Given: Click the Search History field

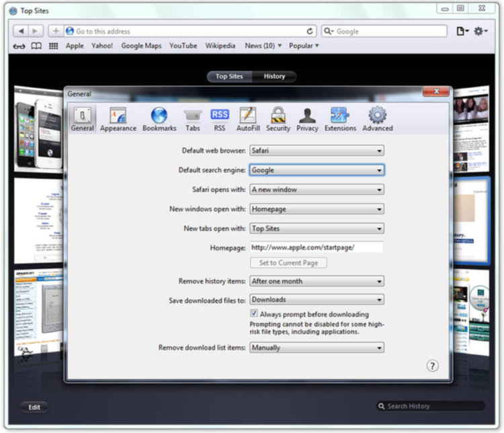Looking at the screenshot, I should pos(431,406).
